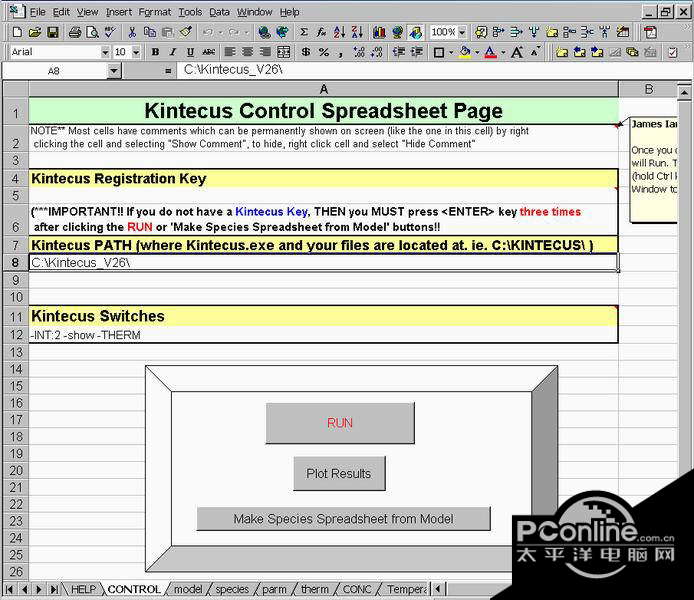Open the File menu
The width and height of the screenshot is (694, 600).
38,12
